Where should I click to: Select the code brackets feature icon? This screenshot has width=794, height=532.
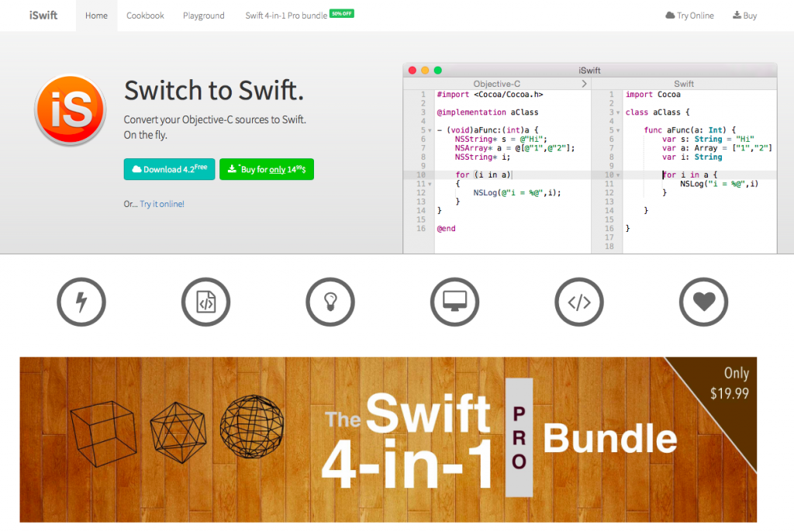(x=579, y=301)
